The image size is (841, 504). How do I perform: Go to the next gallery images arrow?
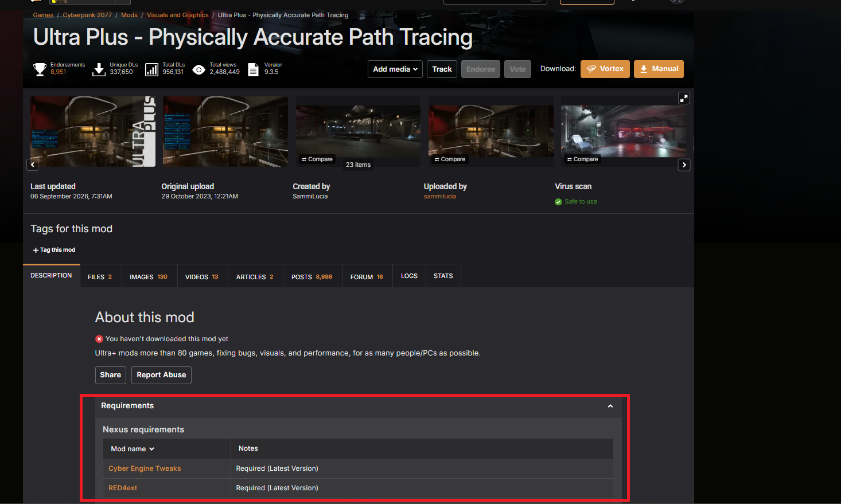pos(684,165)
